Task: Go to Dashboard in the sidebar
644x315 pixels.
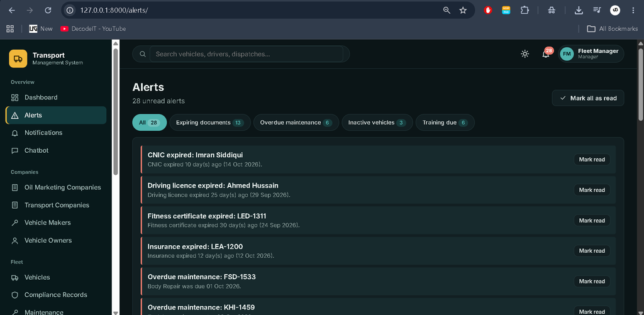Action: [56, 97]
